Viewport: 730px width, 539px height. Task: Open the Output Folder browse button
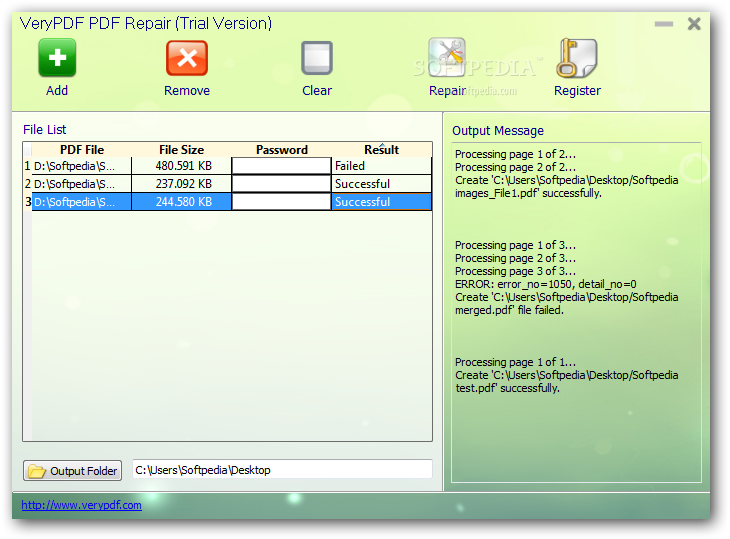click(x=73, y=471)
